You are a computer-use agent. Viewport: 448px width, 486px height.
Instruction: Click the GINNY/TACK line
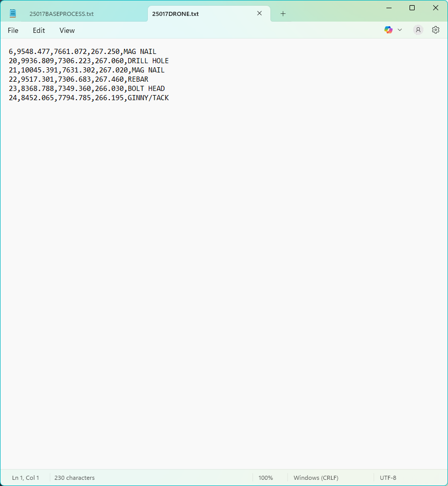[x=89, y=98]
